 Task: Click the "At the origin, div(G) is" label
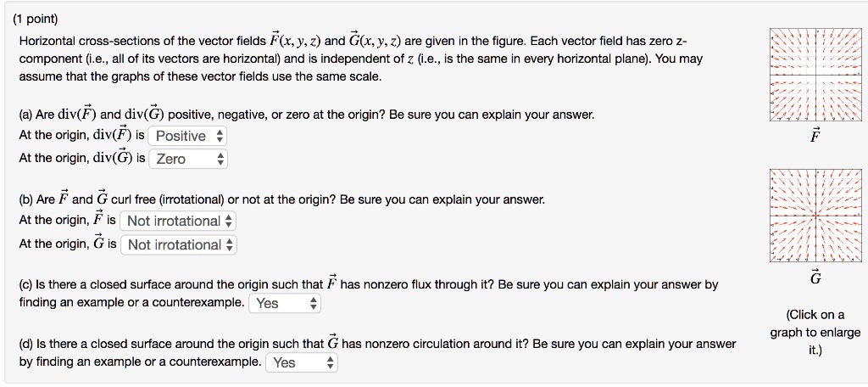pos(81,159)
